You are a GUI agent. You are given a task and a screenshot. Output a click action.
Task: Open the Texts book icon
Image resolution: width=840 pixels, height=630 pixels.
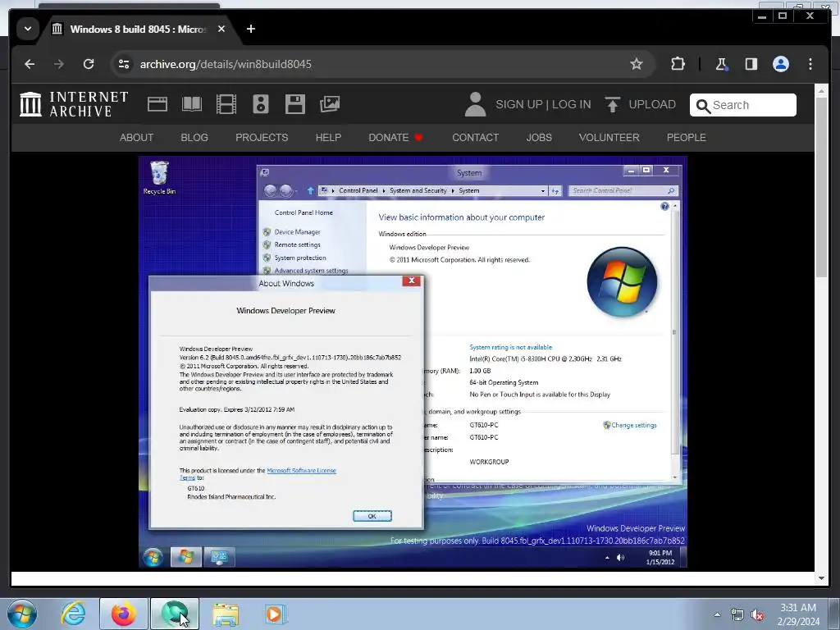pos(192,104)
